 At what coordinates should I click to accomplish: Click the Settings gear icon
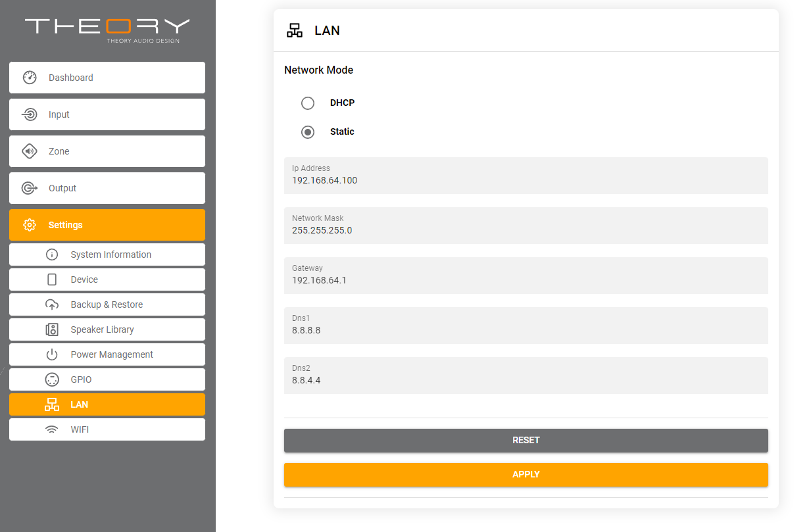pyautogui.click(x=30, y=225)
